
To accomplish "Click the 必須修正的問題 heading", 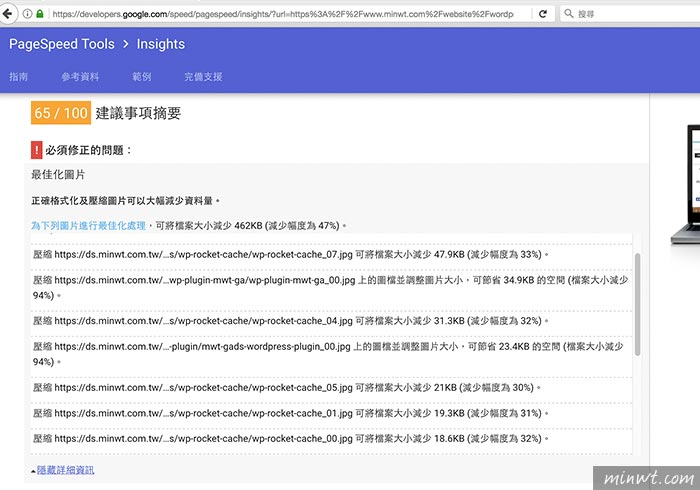I will pos(88,150).
